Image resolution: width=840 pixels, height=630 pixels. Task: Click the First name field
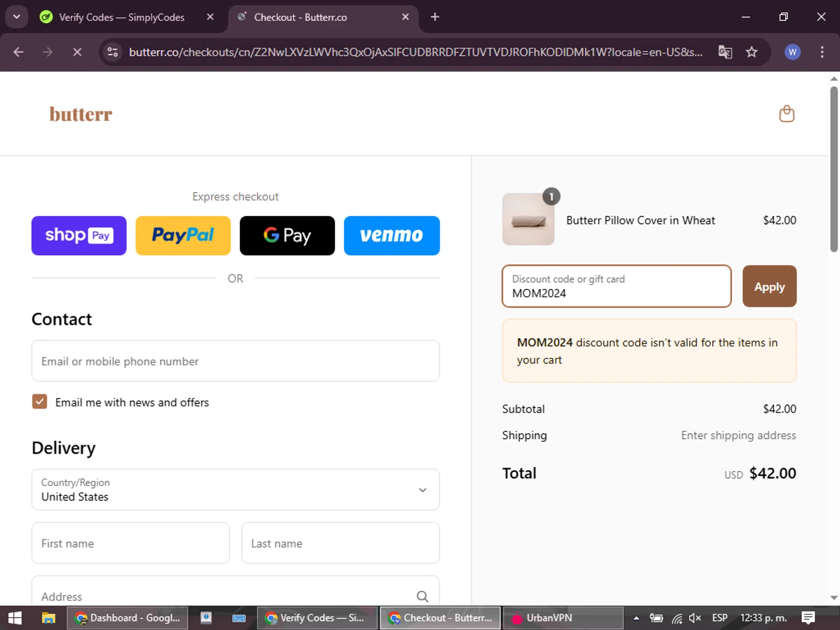click(130, 543)
